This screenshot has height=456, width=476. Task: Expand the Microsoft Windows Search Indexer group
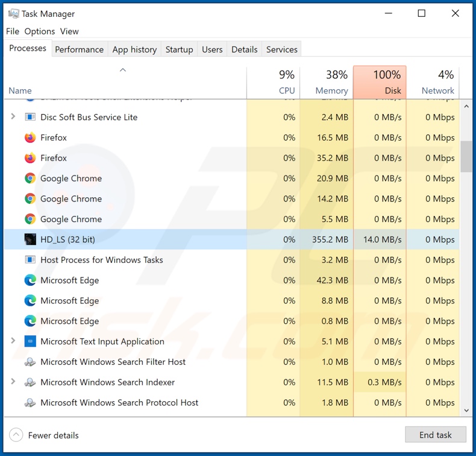point(13,381)
